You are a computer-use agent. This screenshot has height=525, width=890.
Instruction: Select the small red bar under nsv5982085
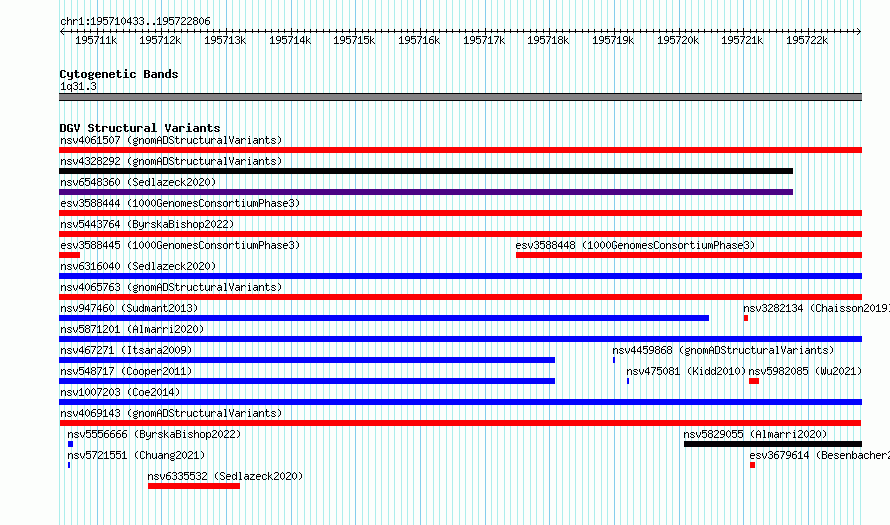coord(754,381)
